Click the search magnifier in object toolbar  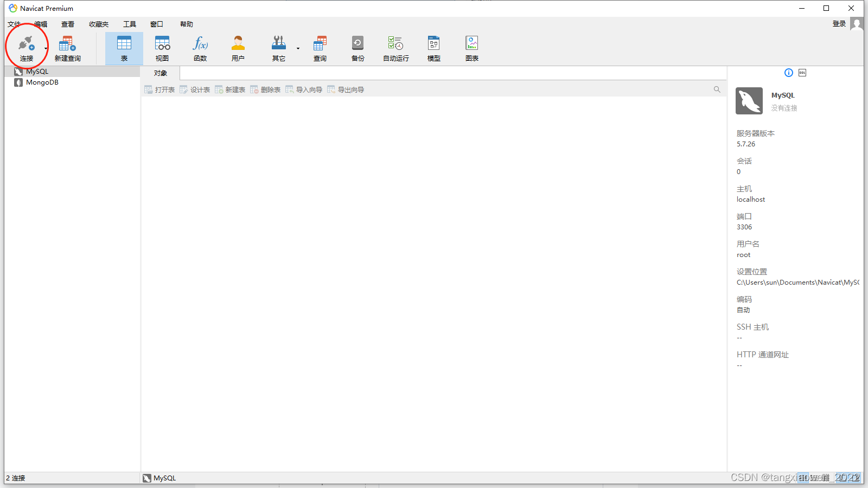pyautogui.click(x=717, y=89)
